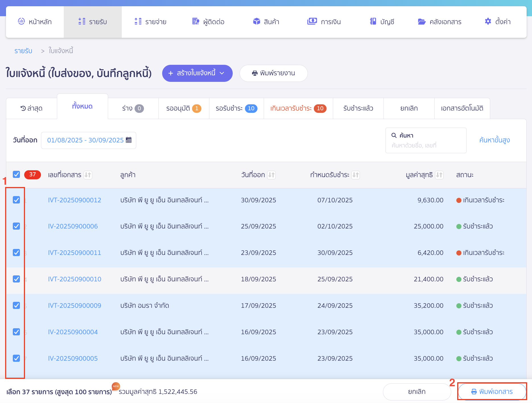The image size is (532, 403).
Task: Click the search by name or number field
Action: tap(426, 146)
